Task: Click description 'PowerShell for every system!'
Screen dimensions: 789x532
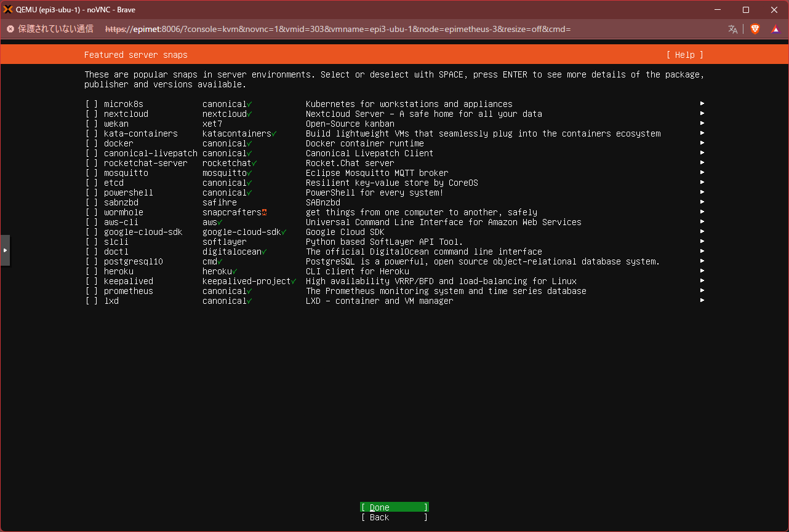Action: [375, 193]
